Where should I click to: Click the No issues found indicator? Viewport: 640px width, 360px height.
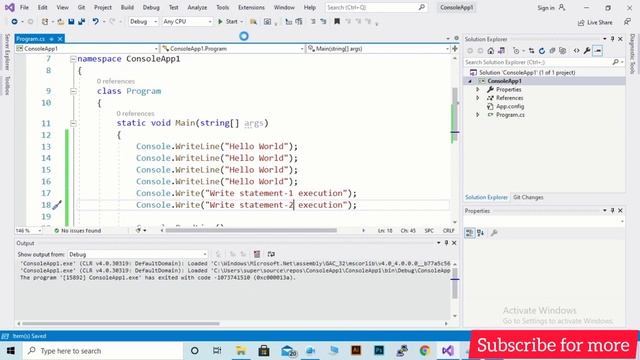(x=78, y=231)
